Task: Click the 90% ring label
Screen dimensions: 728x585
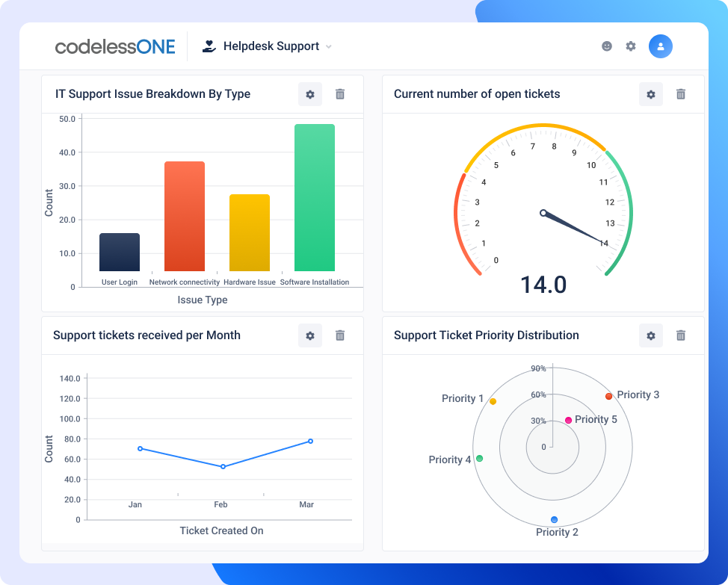Action: [x=539, y=368]
